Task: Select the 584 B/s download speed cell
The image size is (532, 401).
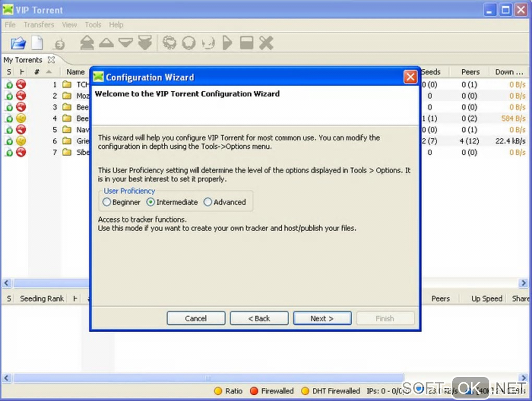Action: [x=513, y=118]
